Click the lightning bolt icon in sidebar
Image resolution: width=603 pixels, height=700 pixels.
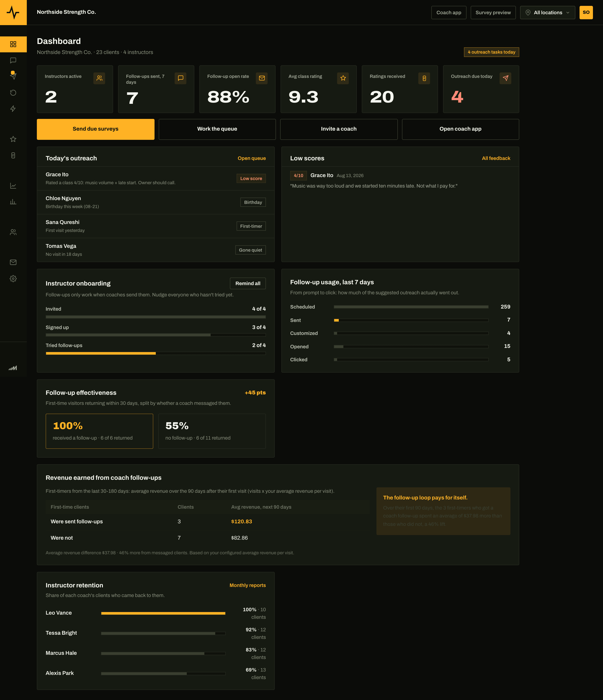[13, 108]
